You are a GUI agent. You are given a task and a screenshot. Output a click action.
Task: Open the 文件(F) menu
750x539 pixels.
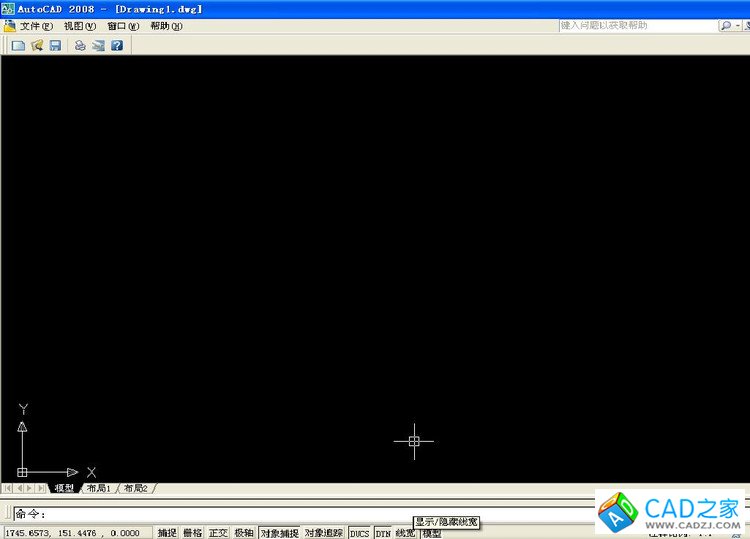[x=36, y=26]
